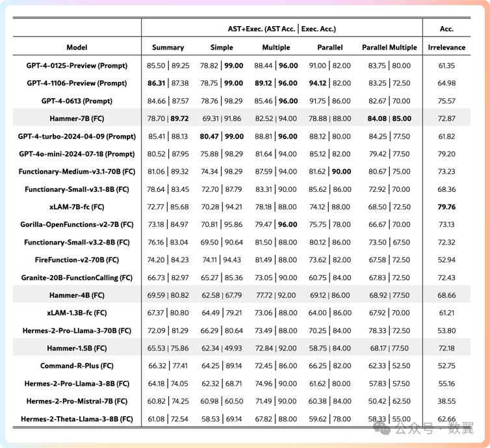Image resolution: width=490 pixels, height=448 pixels.
Task: Select Hammer-1.5B Simple cell 62.34 | 49.93
Action: click(x=222, y=349)
